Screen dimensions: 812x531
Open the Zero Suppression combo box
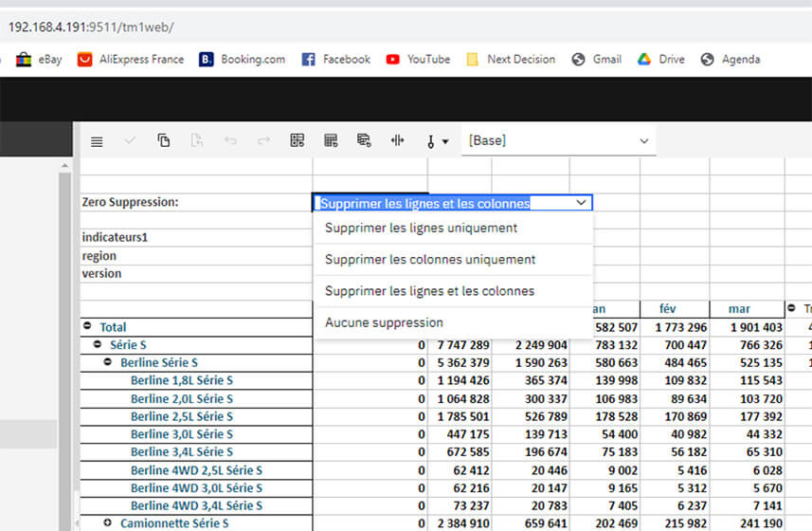tap(453, 203)
